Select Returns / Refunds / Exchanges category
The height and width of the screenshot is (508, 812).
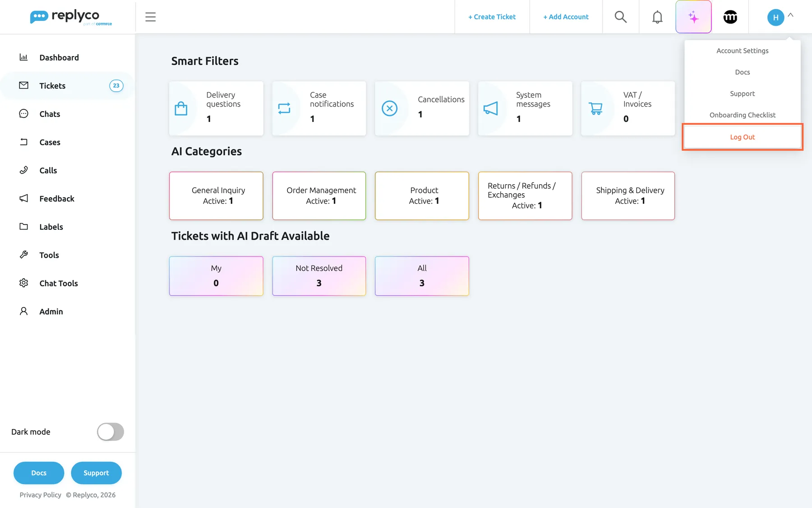pos(525,196)
